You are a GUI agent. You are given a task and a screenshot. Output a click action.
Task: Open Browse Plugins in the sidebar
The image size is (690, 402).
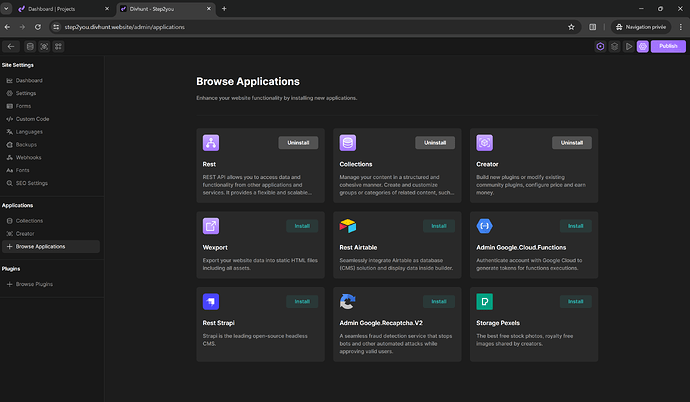[51, 284]
